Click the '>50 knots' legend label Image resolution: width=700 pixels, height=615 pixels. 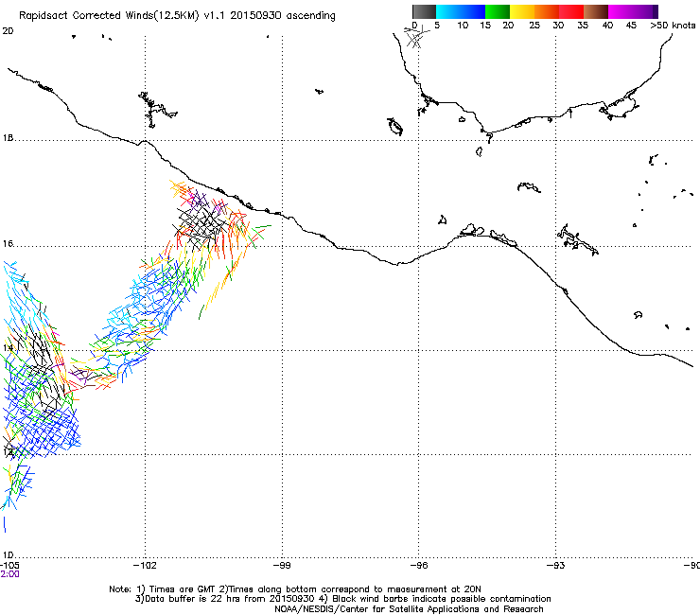(x=673, y=26)
